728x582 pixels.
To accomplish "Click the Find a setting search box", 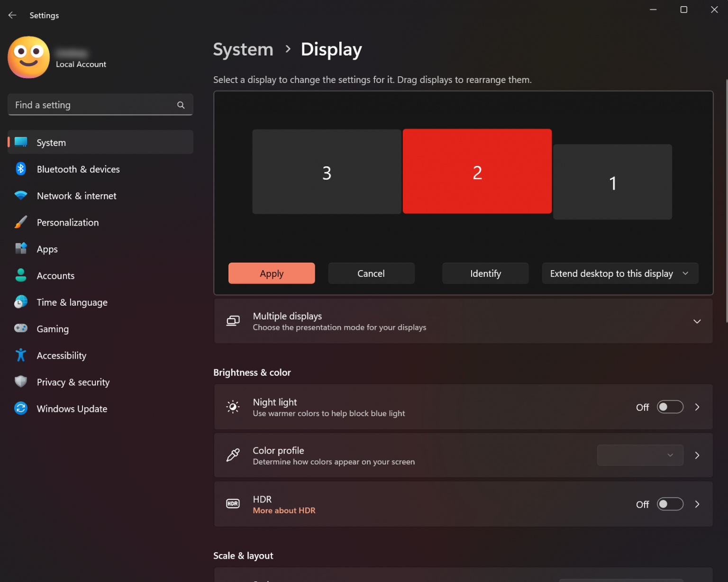I will [x=95, y=105].
